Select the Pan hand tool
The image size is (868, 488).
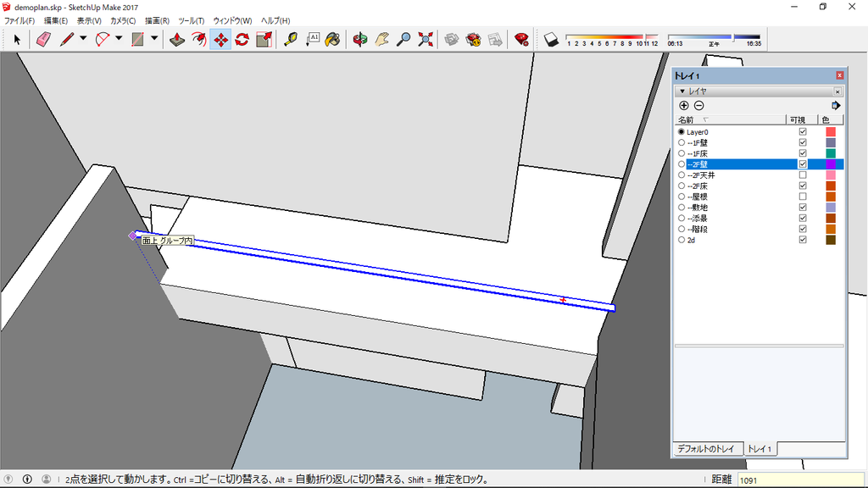point(382,39)
